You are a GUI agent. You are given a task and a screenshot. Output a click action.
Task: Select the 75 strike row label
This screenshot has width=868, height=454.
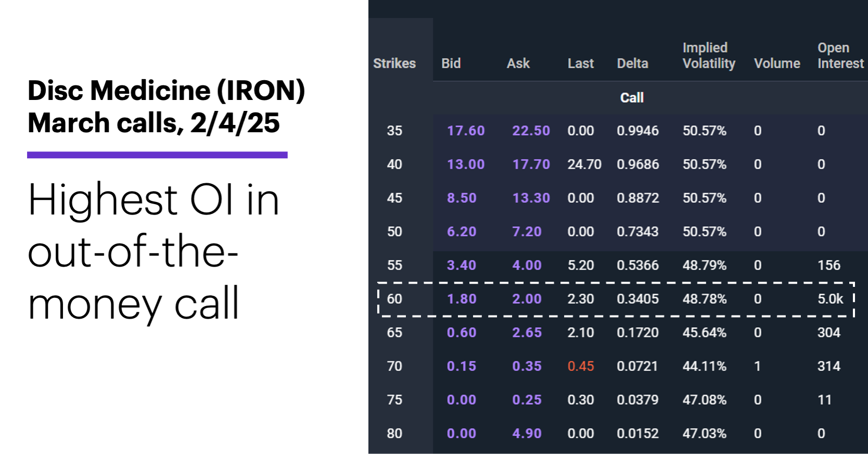tap(394, 400)
